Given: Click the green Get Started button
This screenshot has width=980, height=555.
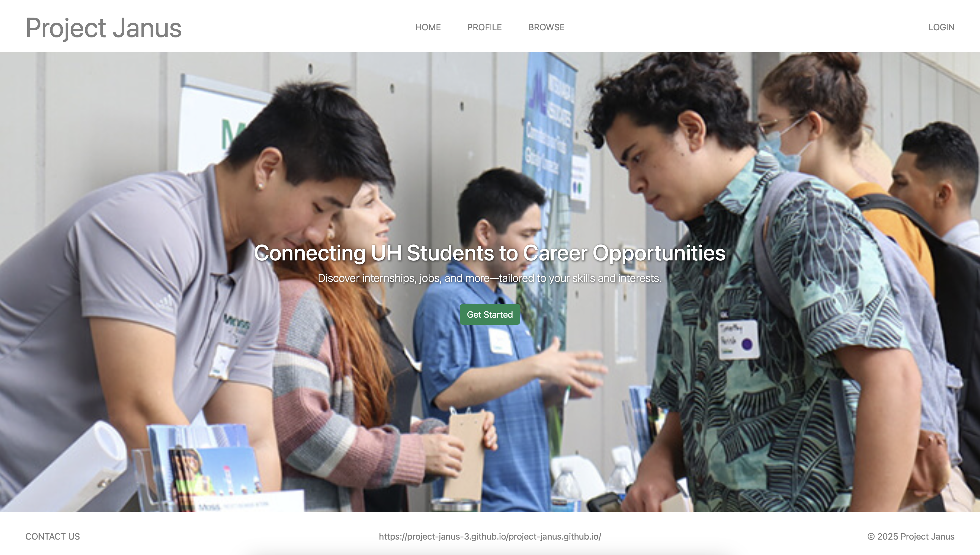Looking at the screenshot, I should (490, 314).
